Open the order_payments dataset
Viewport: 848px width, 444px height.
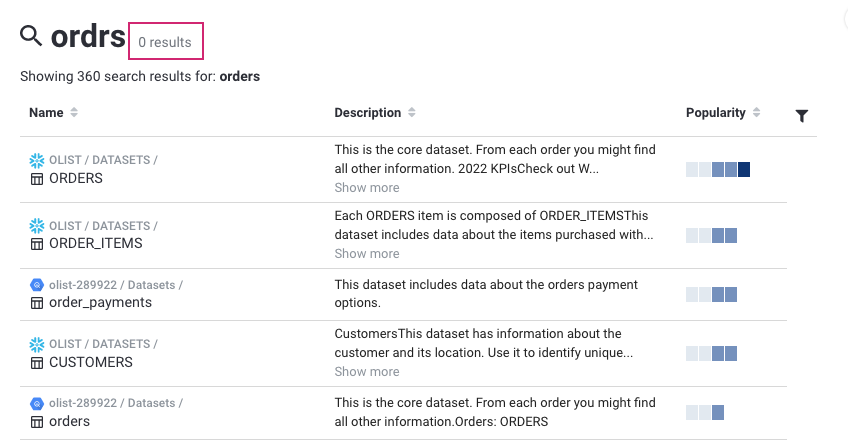click(x=100, y=303)
